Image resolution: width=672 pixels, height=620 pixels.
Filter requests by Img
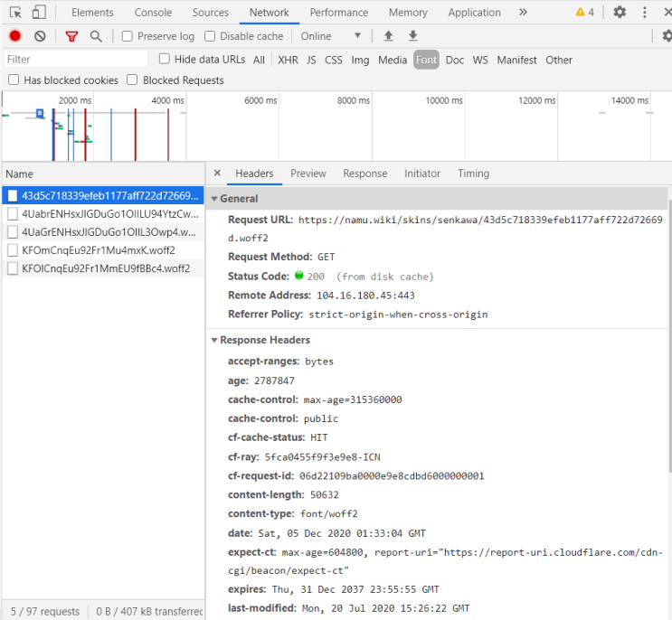point(360,60)
